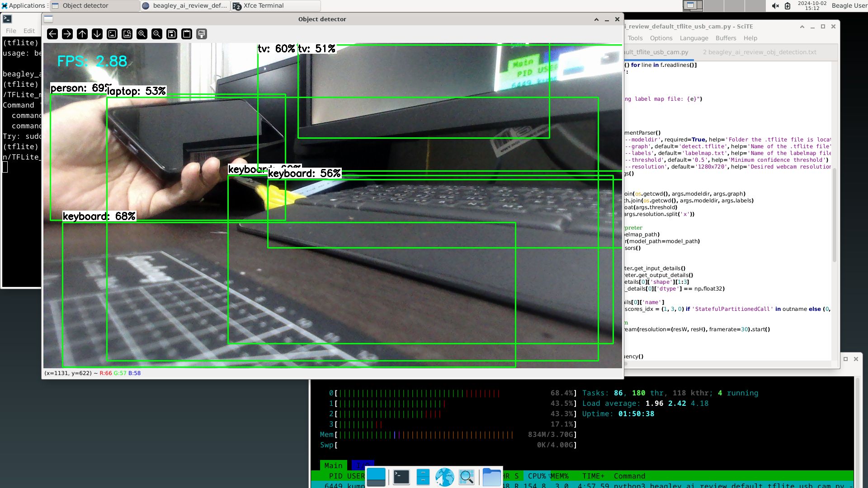Viewport: 868px width, 488px height.
Task: Click the htop Swp meter
Action: pyautogui.click(x=448, y=445)
